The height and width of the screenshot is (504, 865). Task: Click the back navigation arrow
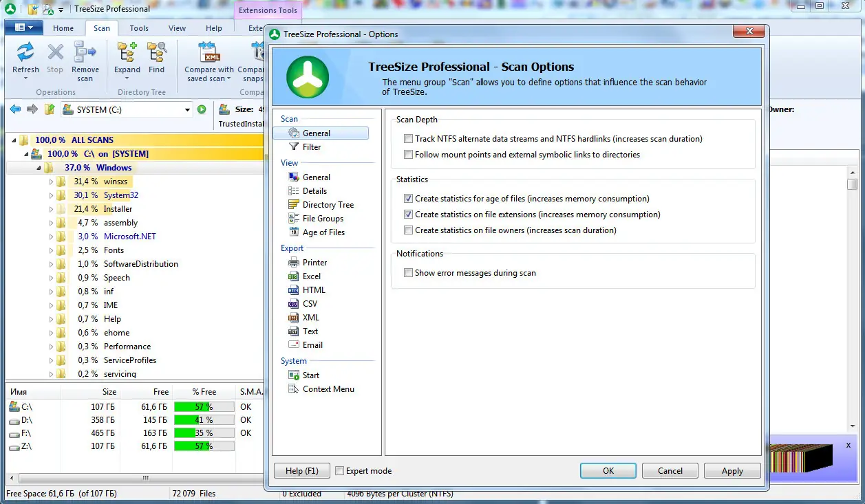[14, 109]
